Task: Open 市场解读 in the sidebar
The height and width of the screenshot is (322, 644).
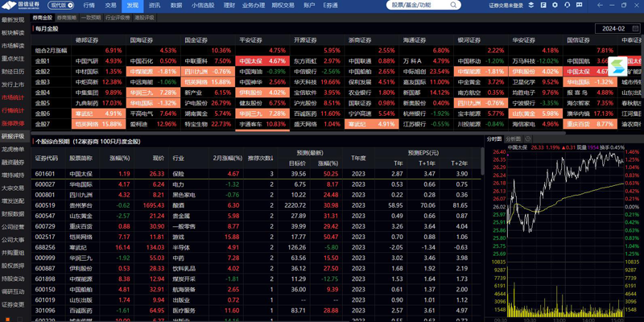Action: pos(13,46)
